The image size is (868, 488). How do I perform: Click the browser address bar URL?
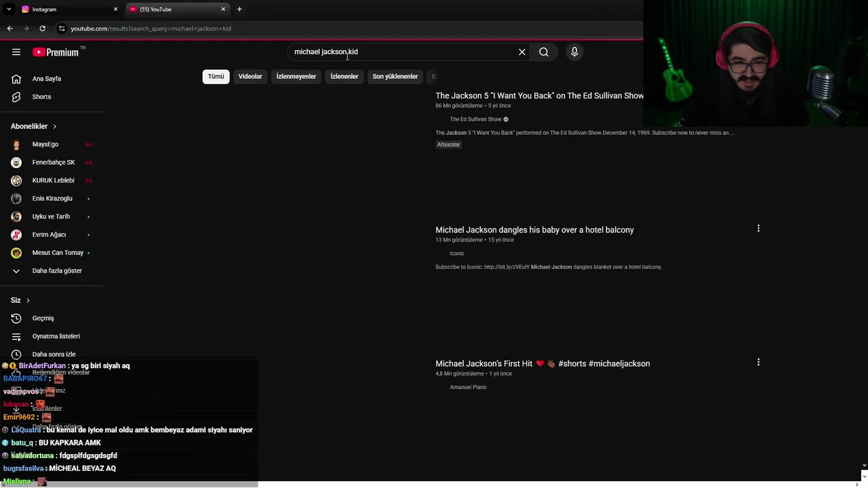click(151, 28)
